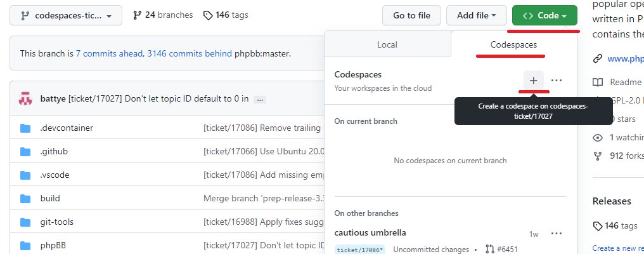This screenshot has height=254, width=644.
Task: Open the 146 tags link near branches
Action: (x=226, y=15)
